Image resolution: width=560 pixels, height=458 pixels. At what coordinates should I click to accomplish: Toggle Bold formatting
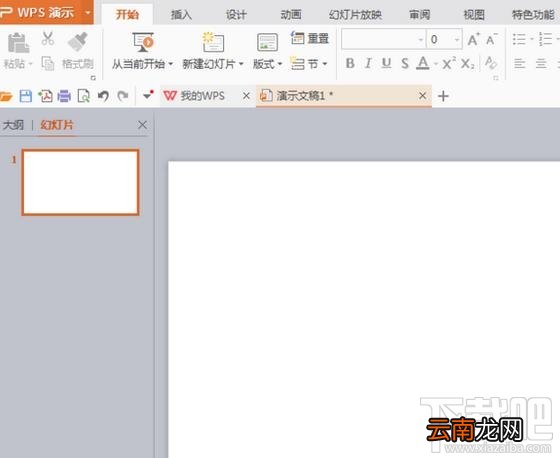click(x=350, y=64)
